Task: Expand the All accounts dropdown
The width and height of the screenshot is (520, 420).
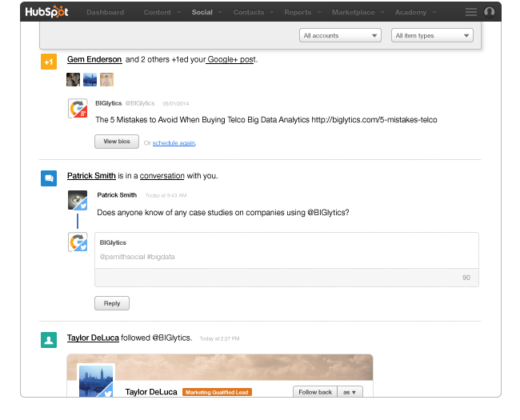Action: coord(340,35)
